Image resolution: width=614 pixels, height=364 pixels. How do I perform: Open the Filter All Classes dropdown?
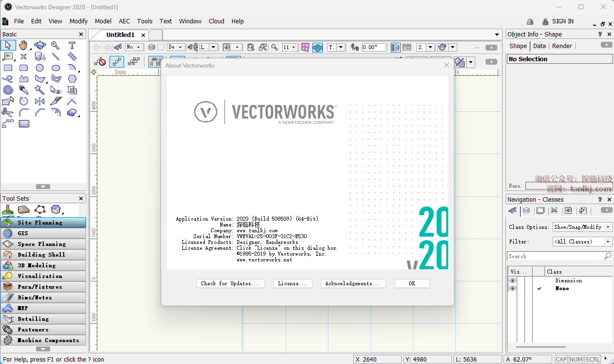point(582,242)
